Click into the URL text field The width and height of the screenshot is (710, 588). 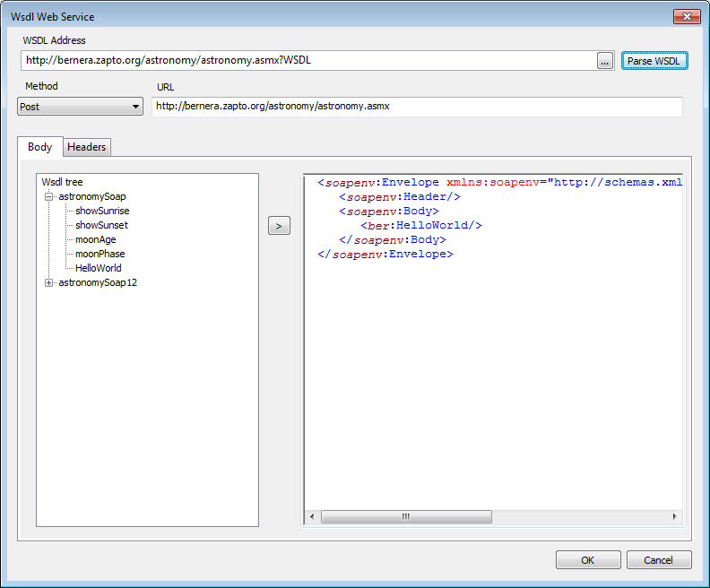point(417,107)
